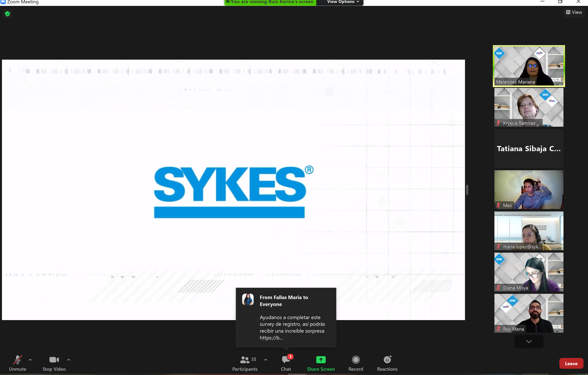Start recording with the Record button
The image size is (588, 375).
356,363
